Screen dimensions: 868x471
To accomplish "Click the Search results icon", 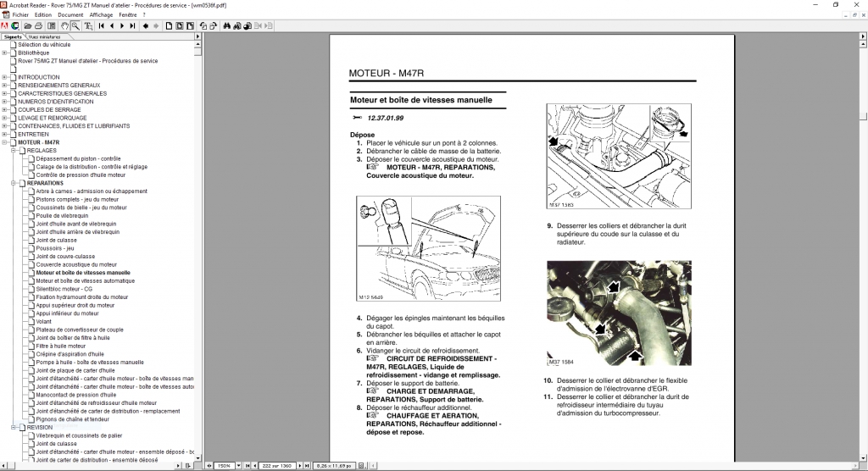I will click(x=248, y=26).
